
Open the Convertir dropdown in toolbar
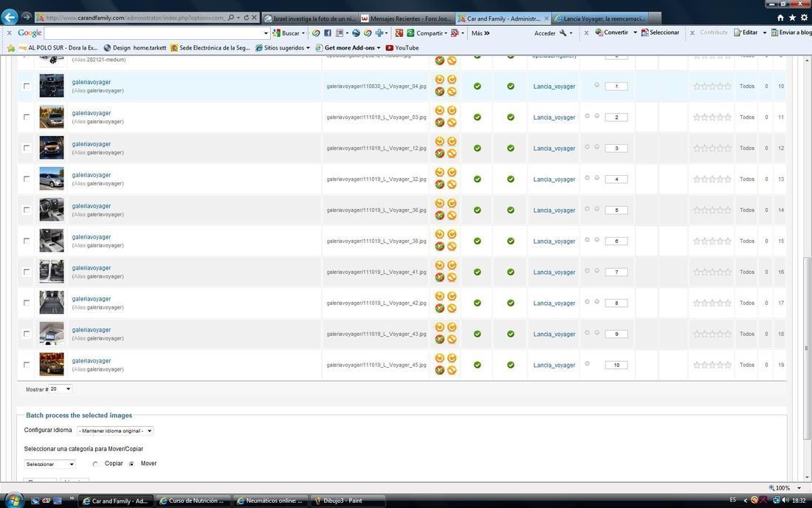(x=635, y=32)
